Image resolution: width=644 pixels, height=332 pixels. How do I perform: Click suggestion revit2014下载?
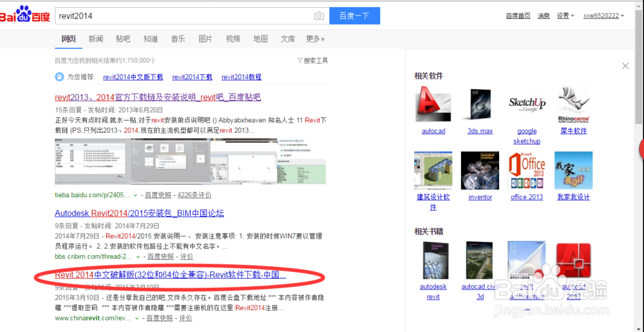(x=192, y=77)
